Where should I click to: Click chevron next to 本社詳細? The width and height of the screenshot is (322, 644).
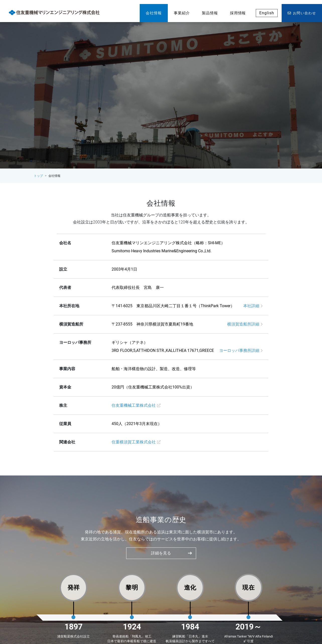point(262,306)
